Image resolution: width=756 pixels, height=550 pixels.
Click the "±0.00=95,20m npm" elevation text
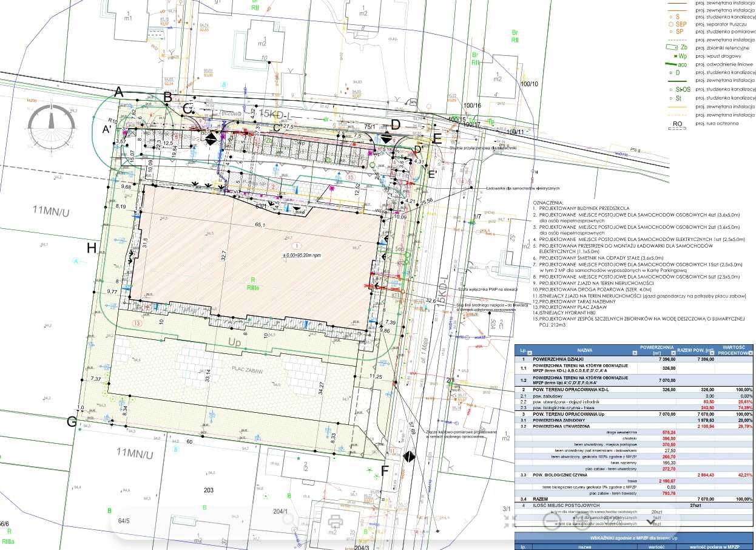click(x=301, y=255)
